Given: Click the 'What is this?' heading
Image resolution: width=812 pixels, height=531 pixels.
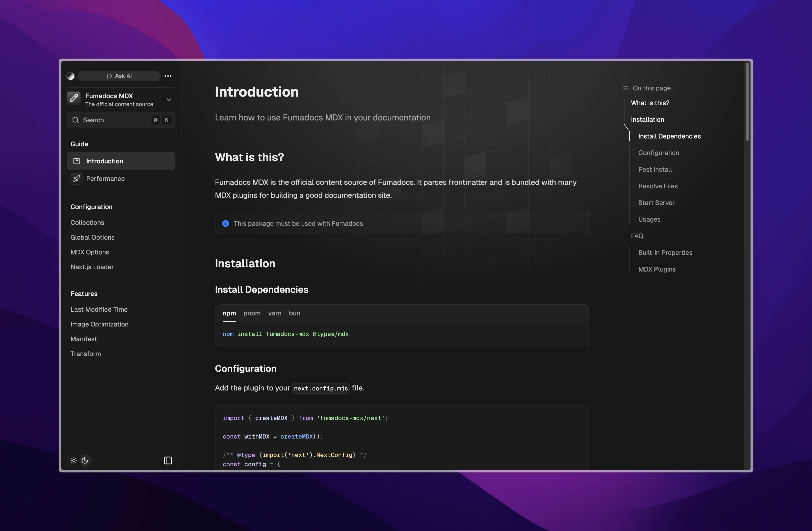Looking at the screenshot, I should pyautogui.click(x=249, y=157).
